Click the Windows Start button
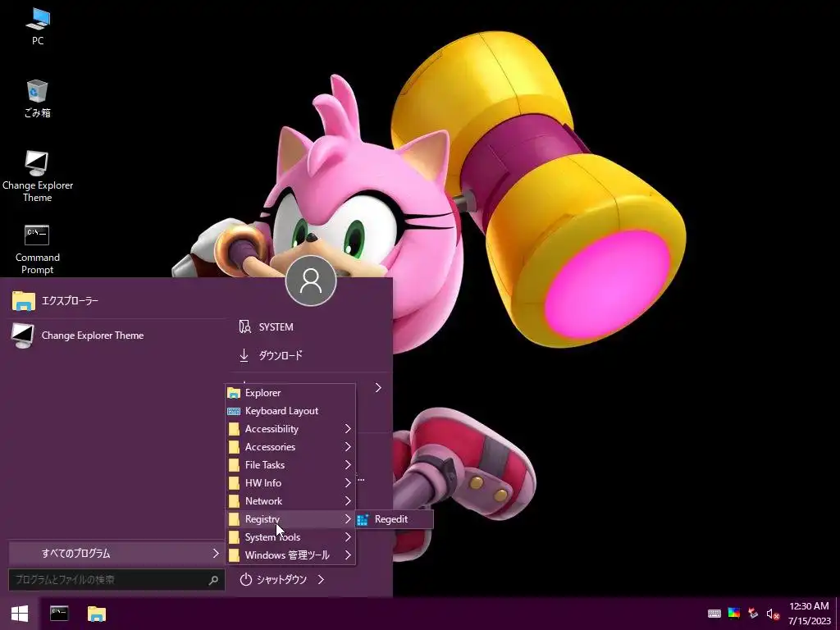Viewport: 840px width, 630px height. [20, 614]
